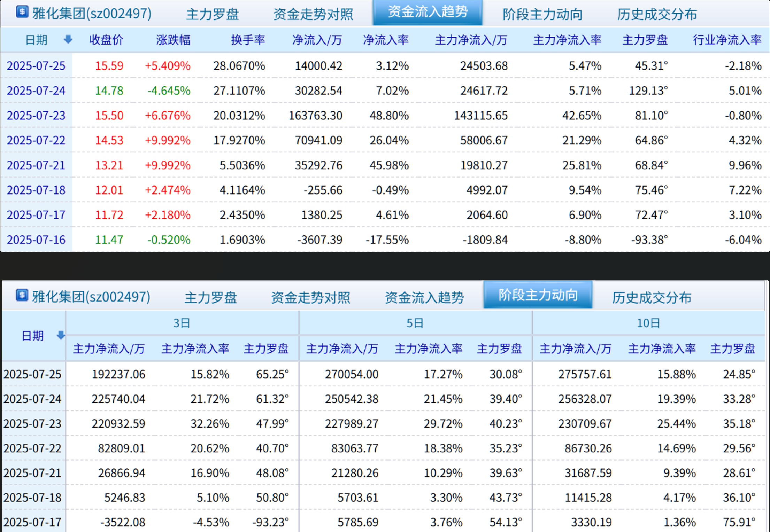Click 换手率 column header

[x=248, y=40]
